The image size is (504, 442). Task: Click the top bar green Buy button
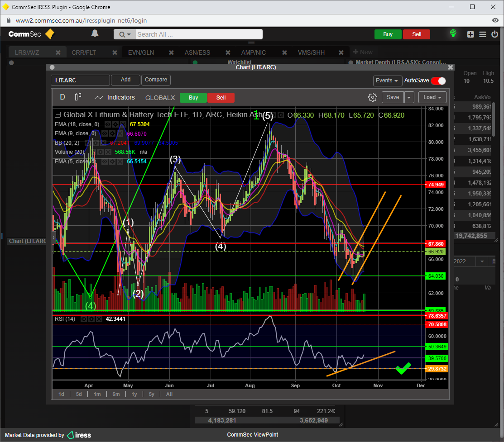point(388,34)
